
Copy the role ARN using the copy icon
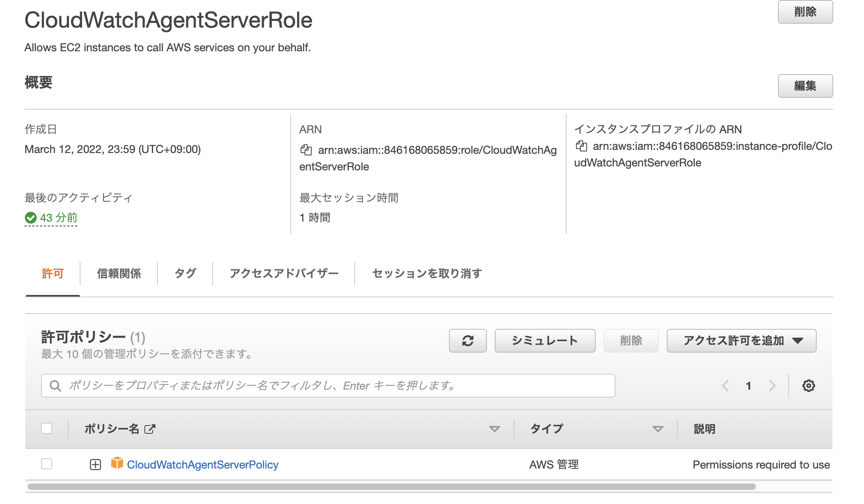click(305, 149)
